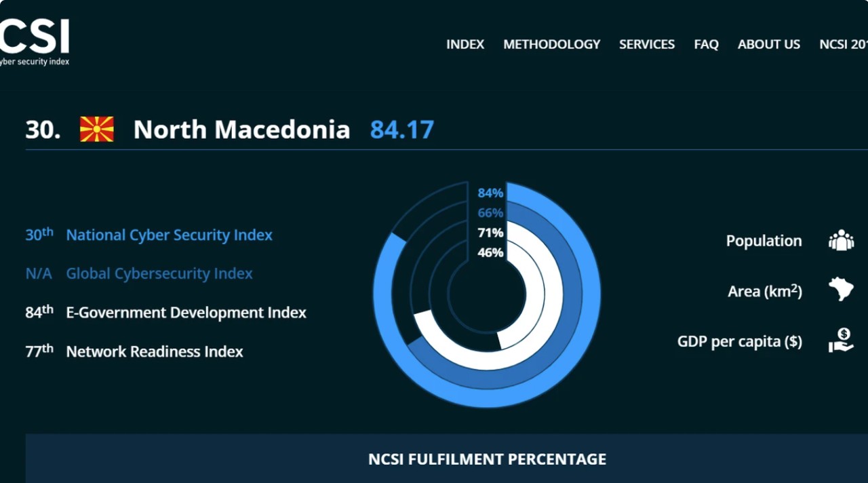
Task: Click the Population people icon
Action: [841, 241]
